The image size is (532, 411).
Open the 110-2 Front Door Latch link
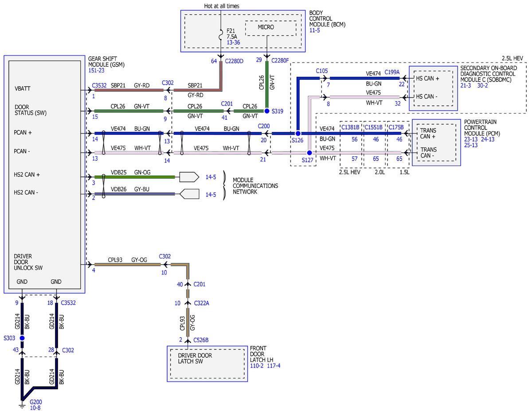[x=257, y=366]
